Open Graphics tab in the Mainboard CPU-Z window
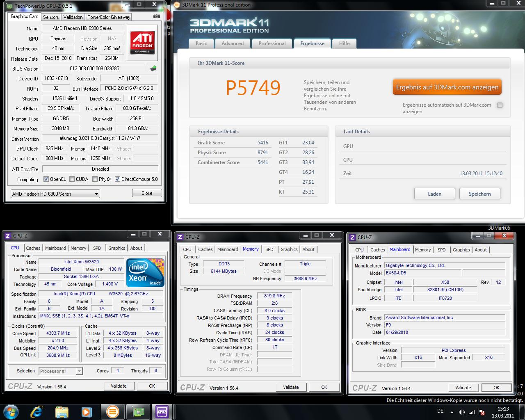Screen dimensions: 525x420 click(x=461, y=250)
